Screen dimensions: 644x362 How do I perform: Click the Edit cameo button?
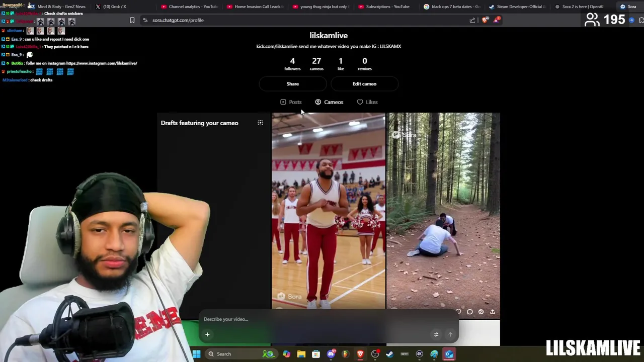click(x=364, y=84)
